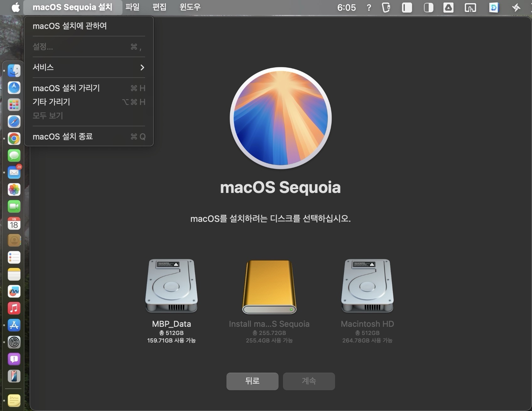Click the 159.71GB 사용 가능 text

[171, 341]
